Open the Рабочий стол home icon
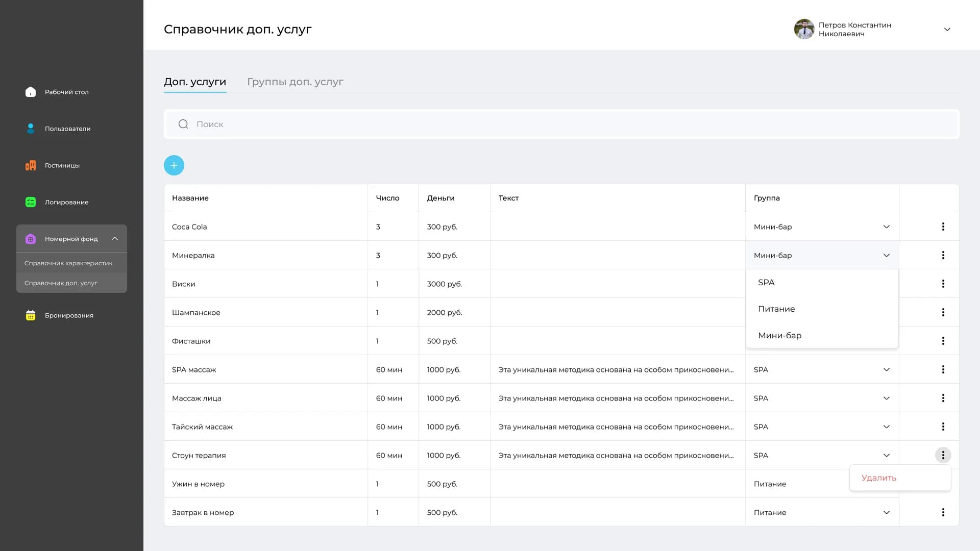 point(31,92)
